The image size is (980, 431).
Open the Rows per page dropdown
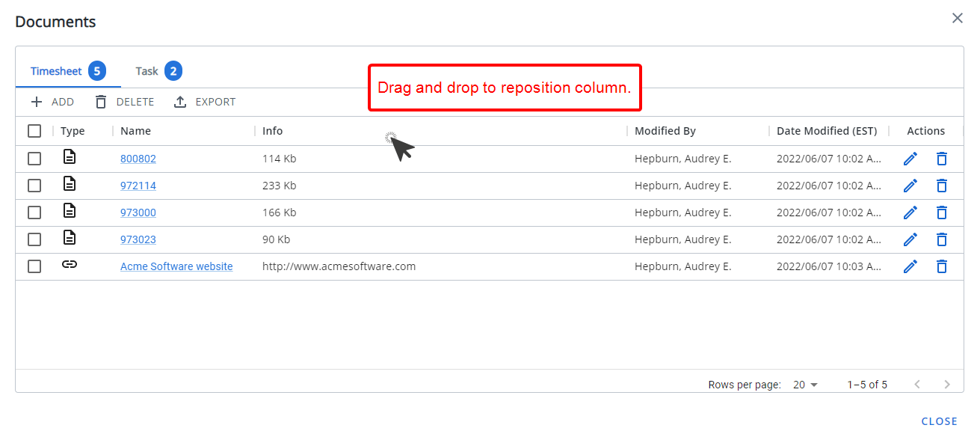click(806, 385)
